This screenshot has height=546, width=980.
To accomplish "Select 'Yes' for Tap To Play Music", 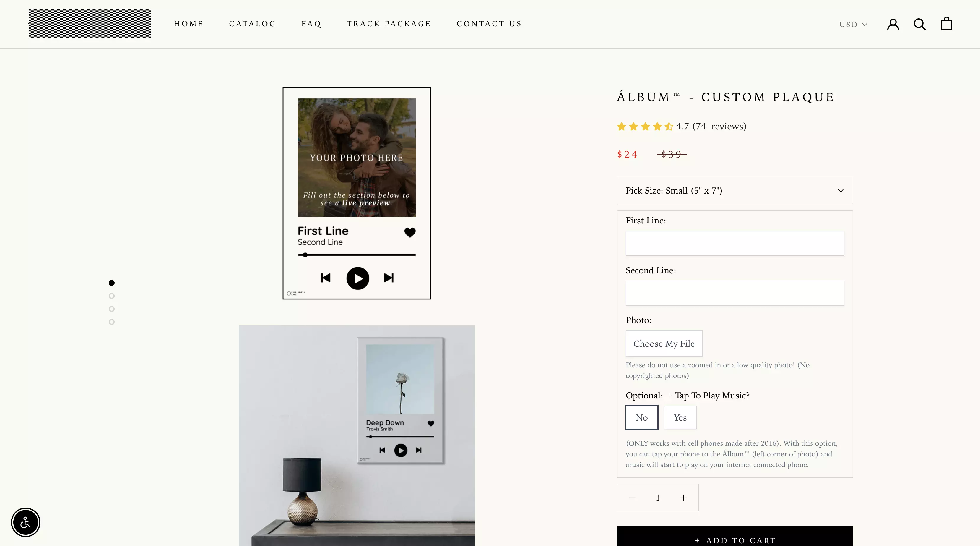I will [x=680, y=417].
